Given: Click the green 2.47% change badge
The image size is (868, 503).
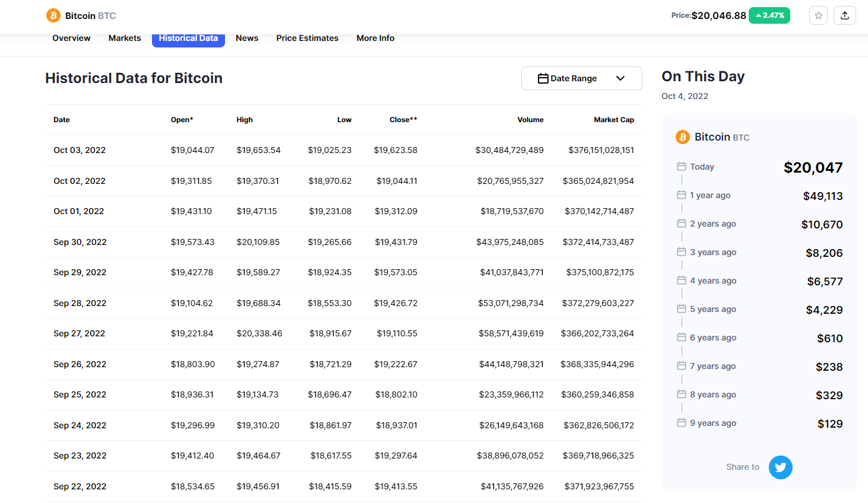Looking at the screenshot, I should click(x=769, y=15).
